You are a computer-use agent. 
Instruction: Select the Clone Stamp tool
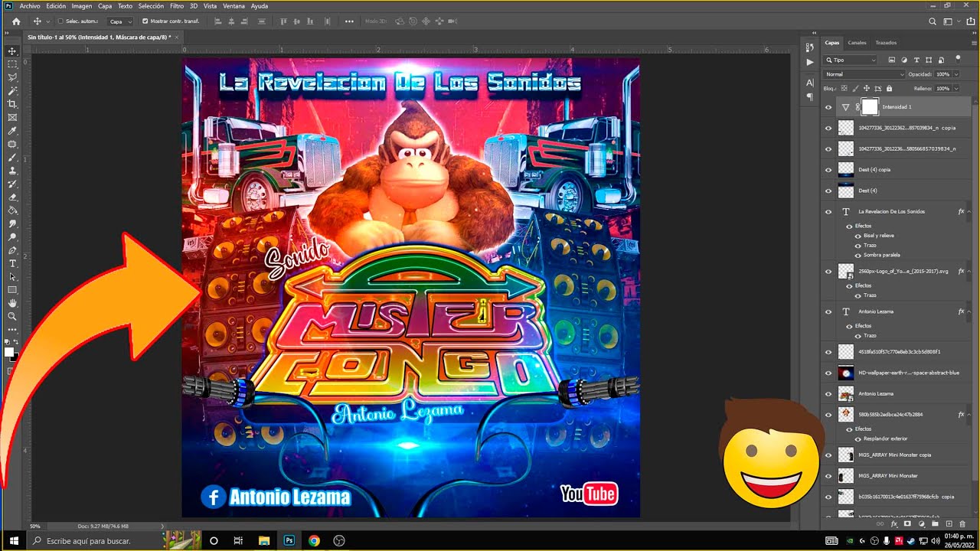tap(12, 171)
